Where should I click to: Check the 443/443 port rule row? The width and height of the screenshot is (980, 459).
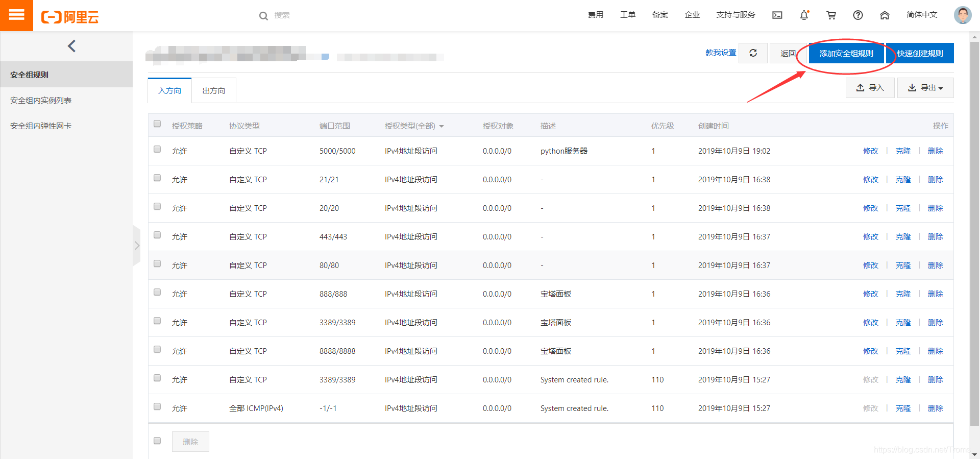pos(157,235)
